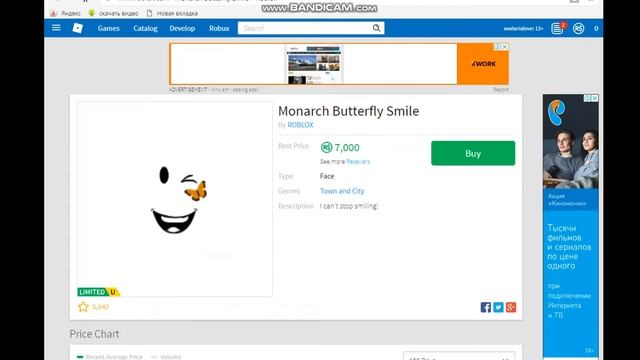The image size is (640, 360).
Task: Open the Games menu item
Action: [109, 28]
